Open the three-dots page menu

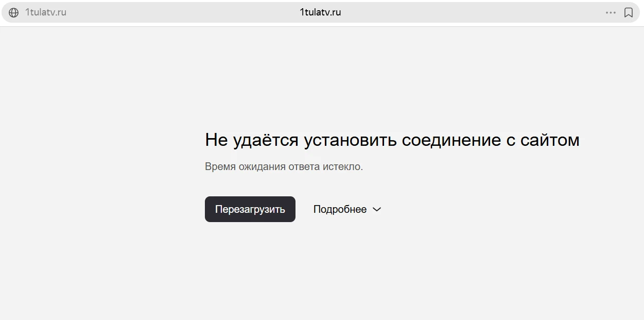click(611, 13)
